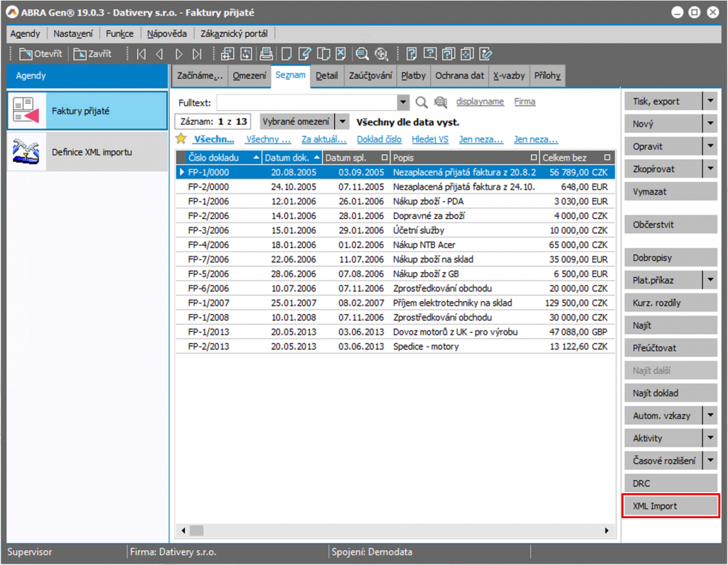The height and width of the screenshot is (565, 728).
Task: Go to previous record arrow icon
Action: 160,54
